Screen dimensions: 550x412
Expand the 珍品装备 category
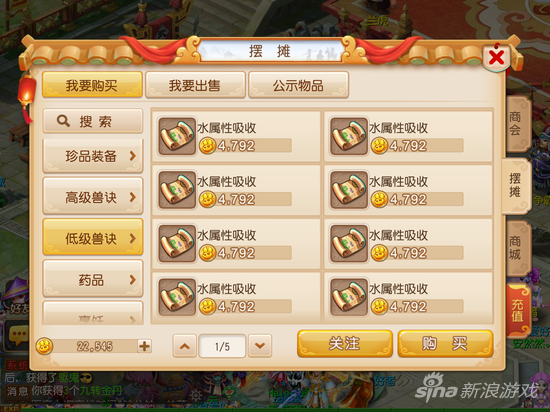coord(93,156)
